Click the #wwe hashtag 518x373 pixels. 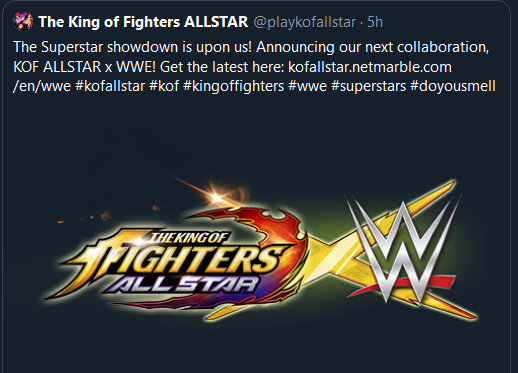pos(307,86)
